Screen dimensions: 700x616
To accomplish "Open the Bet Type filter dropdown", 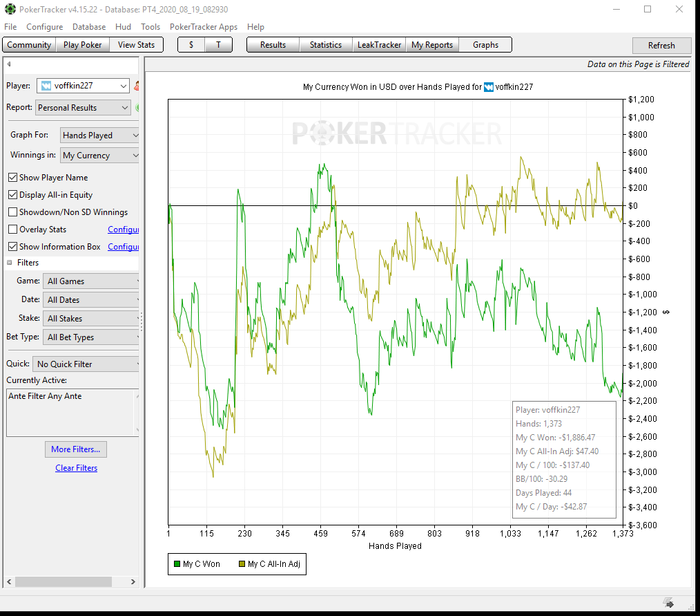I will 91,337.
